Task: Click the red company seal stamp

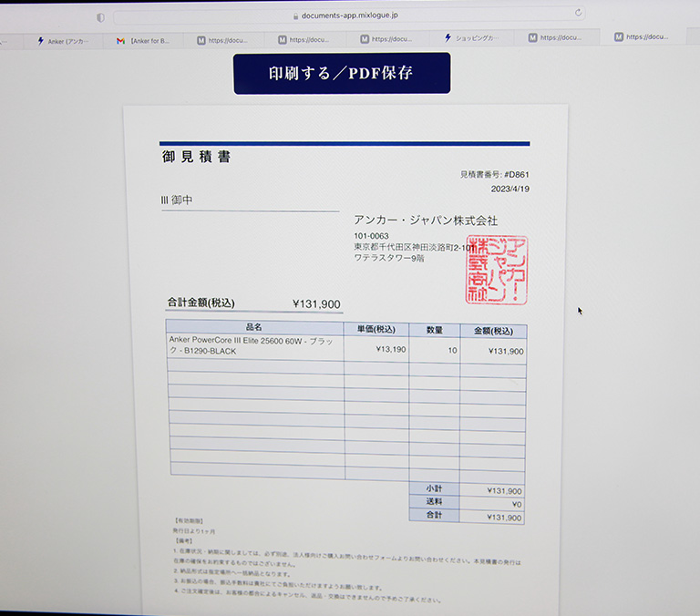Action: click(x=497, y=270)
